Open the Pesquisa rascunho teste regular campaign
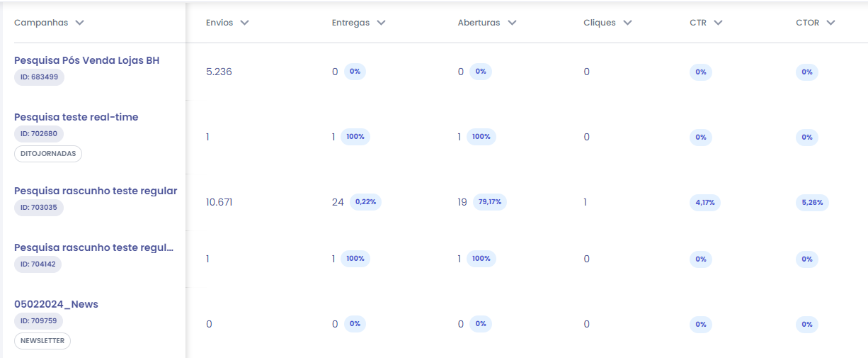The width and height of the screenshot is (868, 358). tap(96, 191)
